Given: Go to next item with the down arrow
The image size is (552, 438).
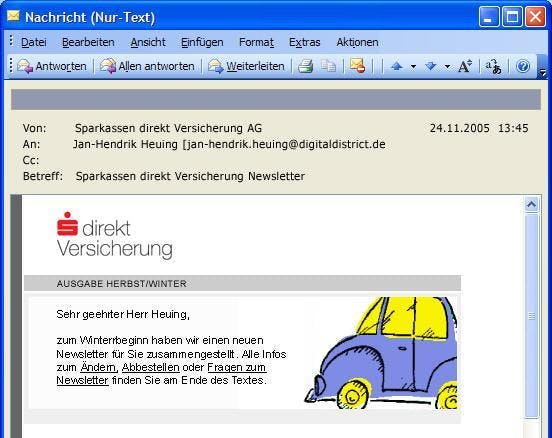Looking at the screenshot, I should click(x=431, y=66).
